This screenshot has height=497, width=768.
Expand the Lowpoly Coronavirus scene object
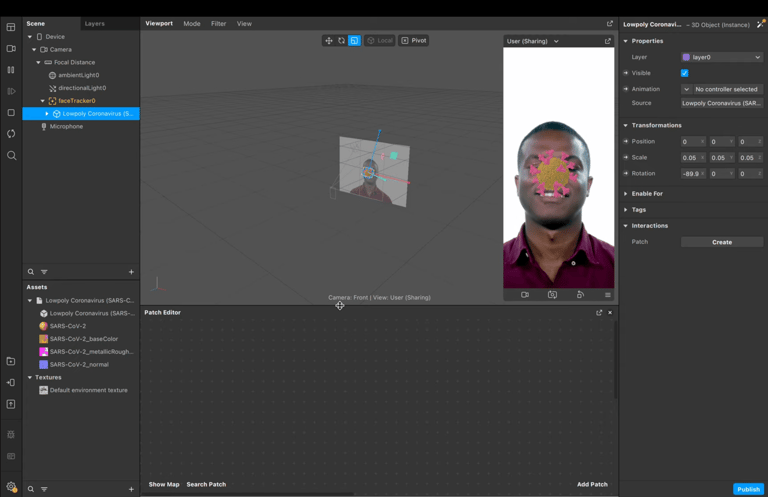point(47,114)
